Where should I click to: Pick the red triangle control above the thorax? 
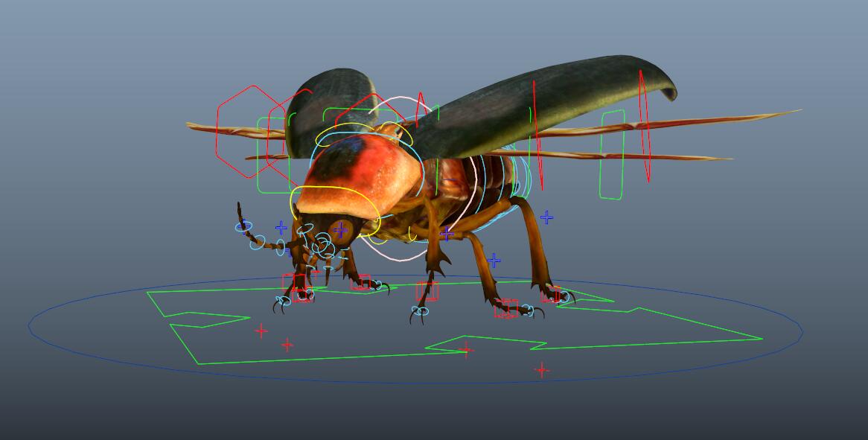coord(421,108)
